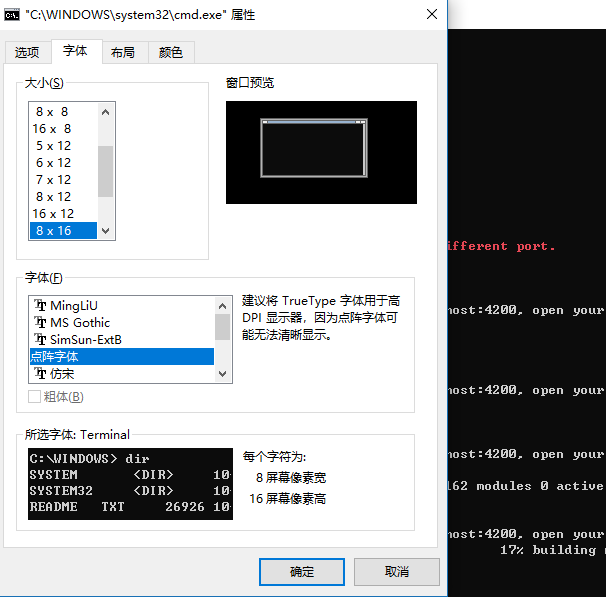The height and width of the screenshot is (597, 606).
Task: Select the highlighted 8 x 16 size
Action: click(x=63, y=231)
